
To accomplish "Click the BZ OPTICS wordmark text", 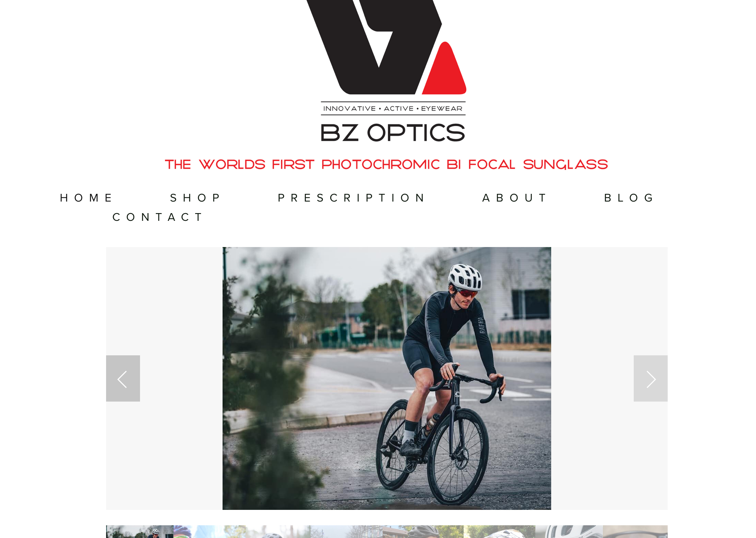I will pos(393,133).
